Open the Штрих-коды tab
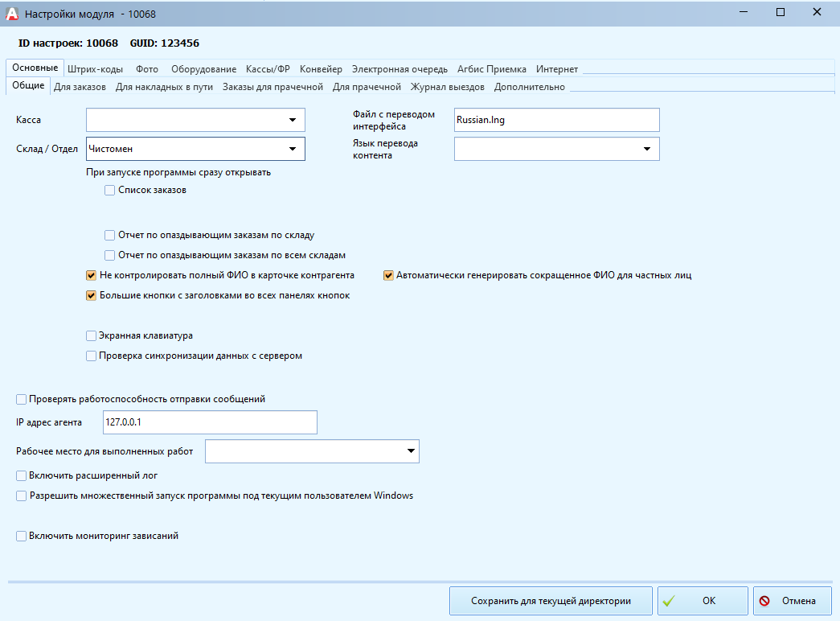Viewport: 840px width, 621px height. (96, 69)
